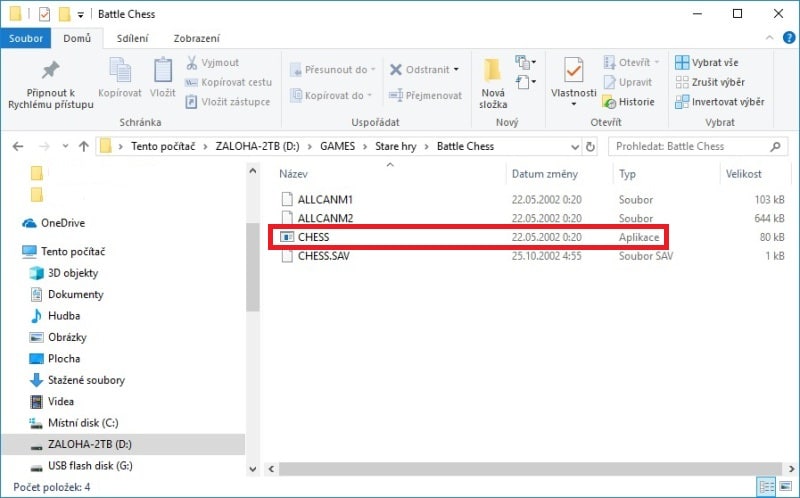800x498 pixels.
Task: Expand the Vlastnosti dropdown arrow
Action: (573, 104)
